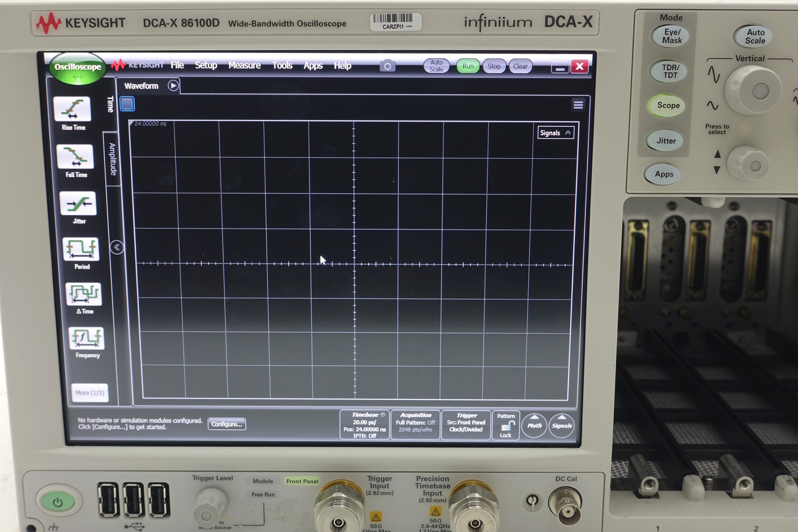Select the Fall Time measurement icon

coord(75,157)
